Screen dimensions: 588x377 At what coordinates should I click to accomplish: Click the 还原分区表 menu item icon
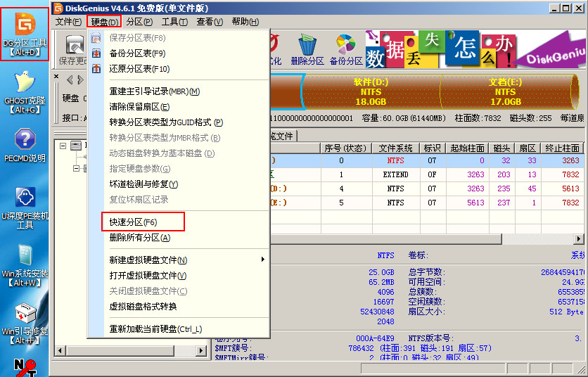(x=96, y=69)
